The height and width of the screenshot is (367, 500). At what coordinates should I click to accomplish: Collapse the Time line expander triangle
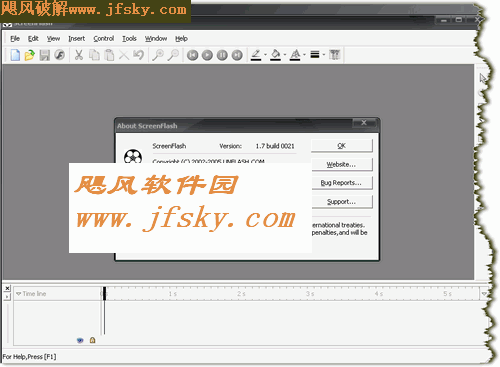[19, 294]
